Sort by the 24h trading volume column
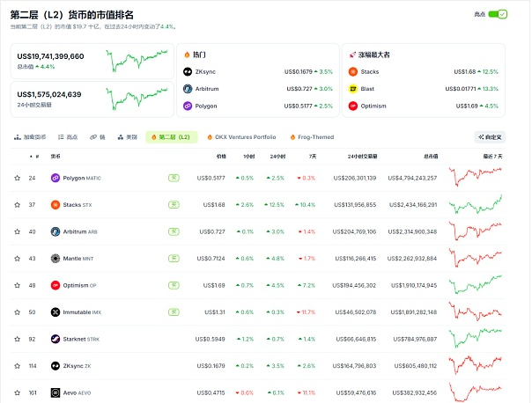 pos(362,157)
